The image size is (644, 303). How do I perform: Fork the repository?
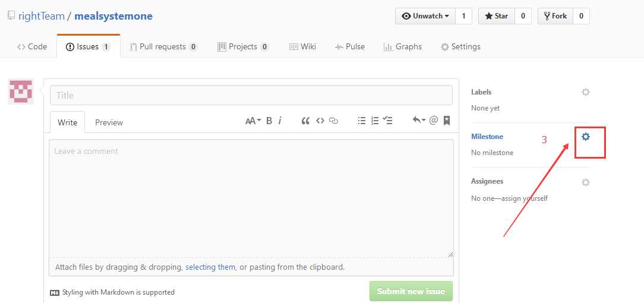point(555,16)
